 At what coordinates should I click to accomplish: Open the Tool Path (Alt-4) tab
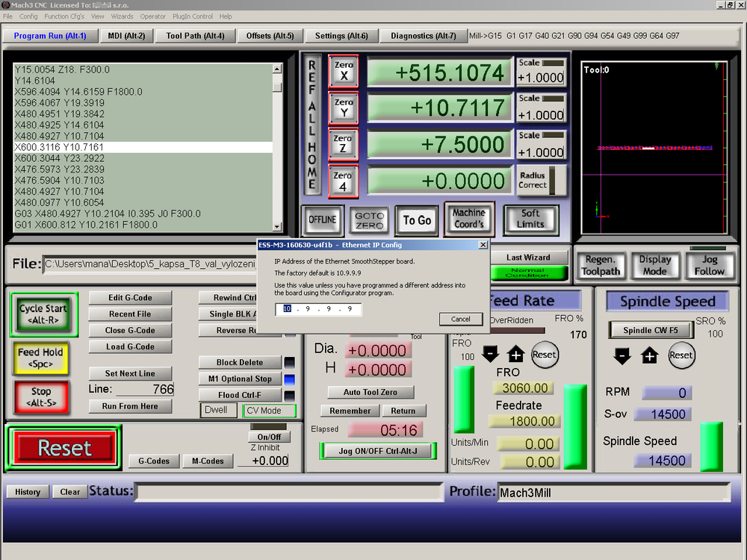pos(195,36)
